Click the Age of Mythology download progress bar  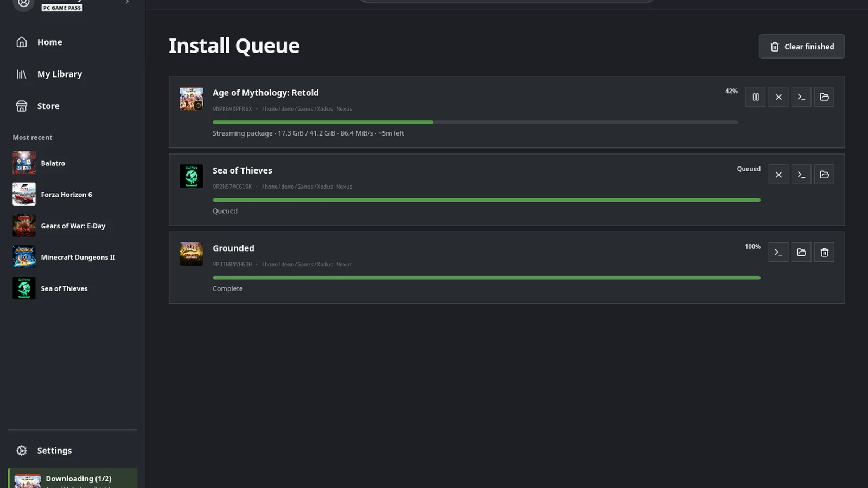click(475, 123)
